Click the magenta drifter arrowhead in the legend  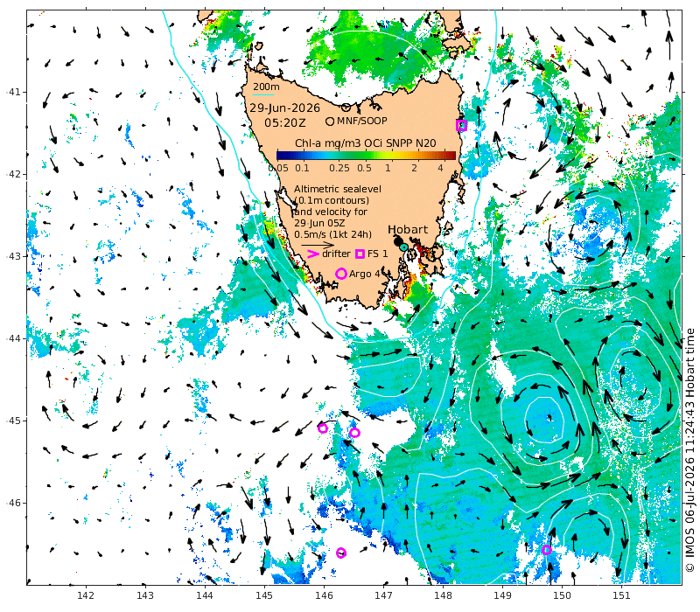click(314, 254)
